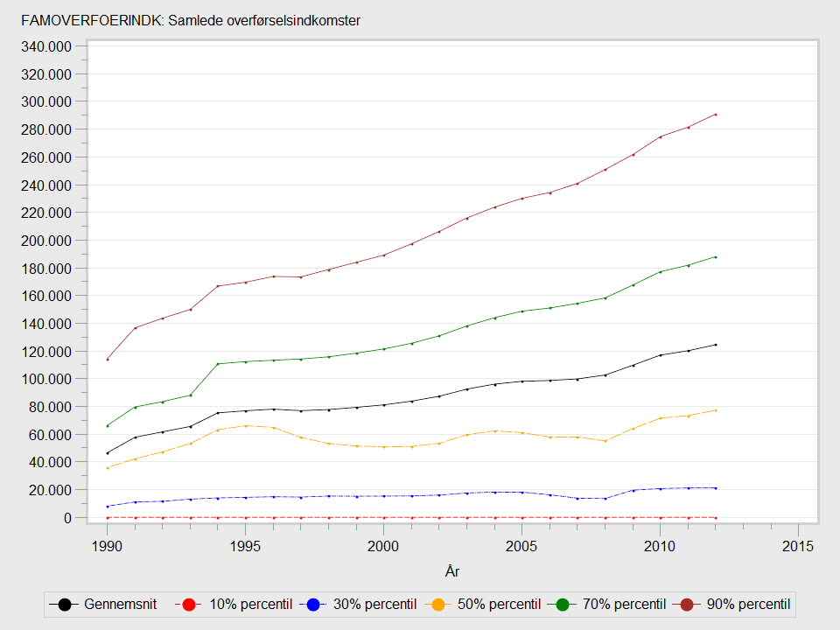Click the 2012 point on black Gennemsnit line
Image resolution: width=840 pixels, height=630 pixels.
click(x=716, y=345)
